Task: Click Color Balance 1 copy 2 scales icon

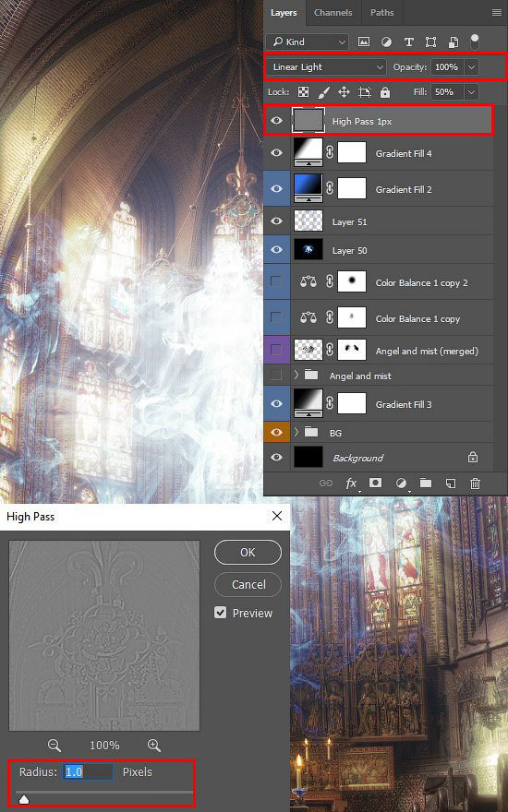Action: pyautogui.click(x=308, y=281)
